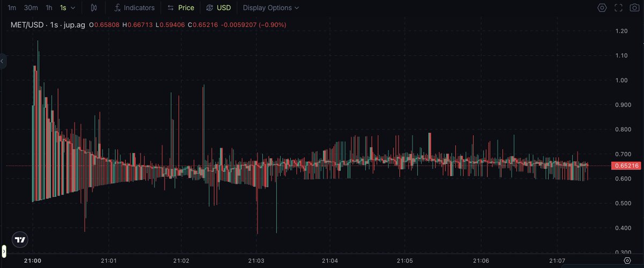Expand the yellow bottom-left panel arrow
This screenshot has width=644, height=268.
point(3,251)
